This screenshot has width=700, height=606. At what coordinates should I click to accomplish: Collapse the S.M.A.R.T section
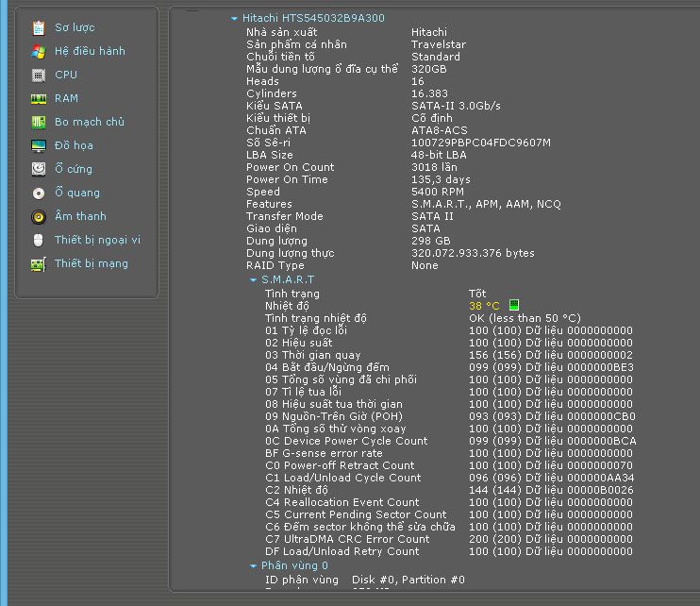[x=253, y=280]
